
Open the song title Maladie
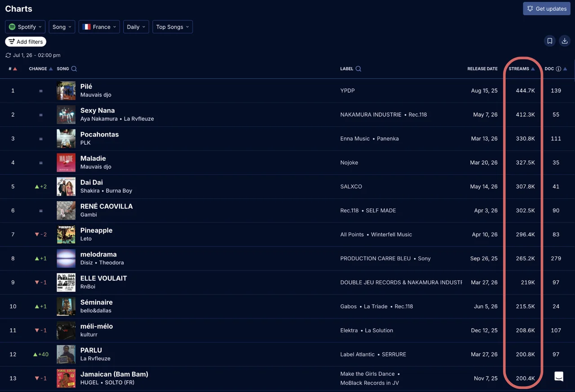(93, 159)
